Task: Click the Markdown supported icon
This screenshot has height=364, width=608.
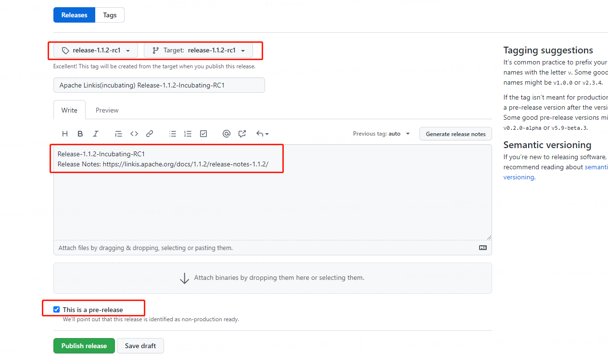Action: pyautogui.click(x=483, y=248)
